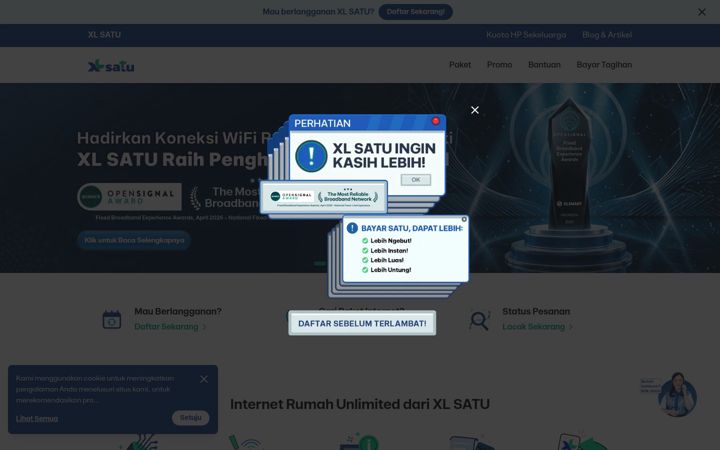Open Blog & Artikel link
The image size is (720, 450).
click(607, 35)
